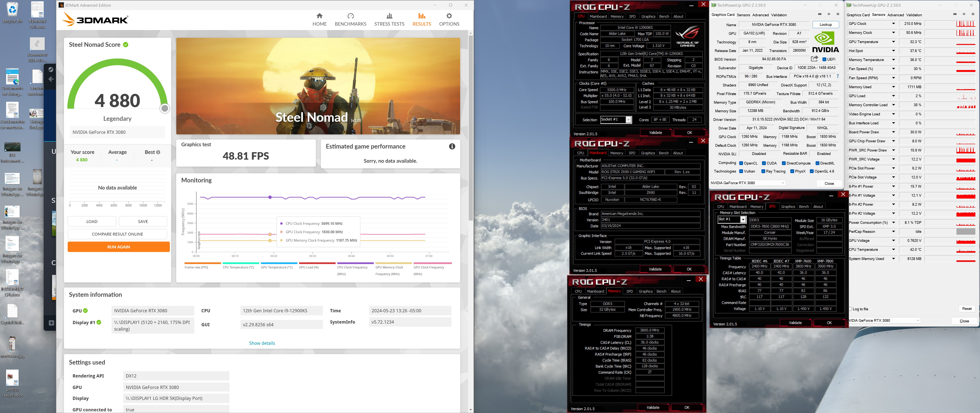Click refresh icon in GPU-Z Sensors window

pyautogui.click(x=964, y=15)
